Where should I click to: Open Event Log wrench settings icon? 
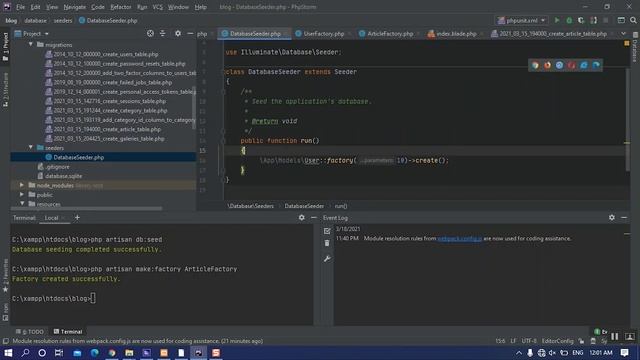coord(327,259)
